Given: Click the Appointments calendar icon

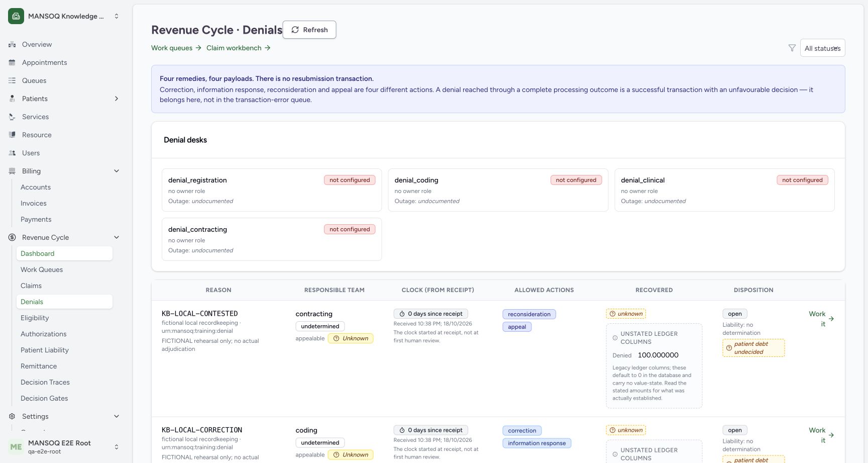Looking at the screenshot, I should coord(12,62).
